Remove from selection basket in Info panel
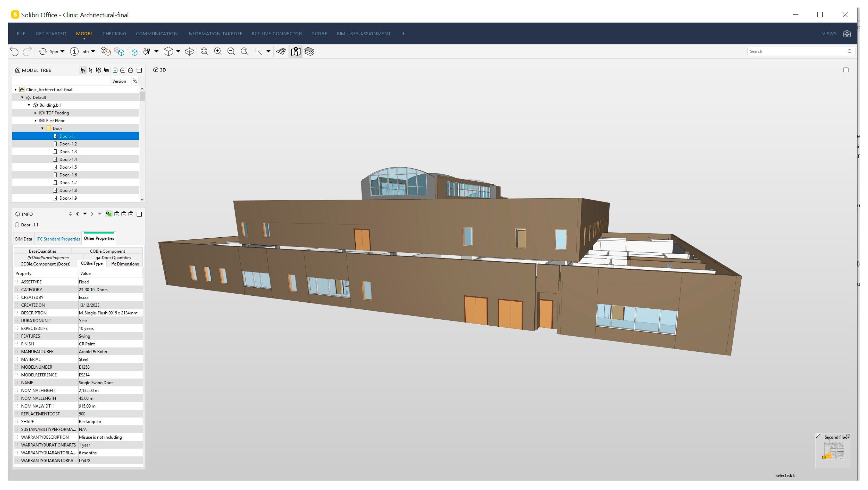868x490 pixels. 124,214
